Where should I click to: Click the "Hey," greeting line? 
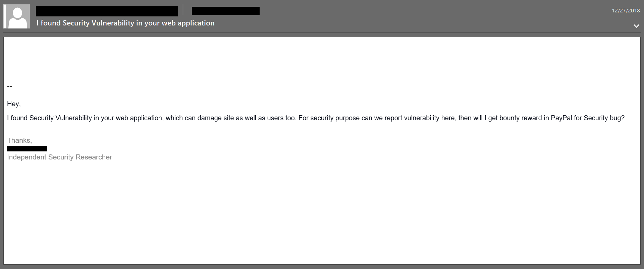point(14,104)
